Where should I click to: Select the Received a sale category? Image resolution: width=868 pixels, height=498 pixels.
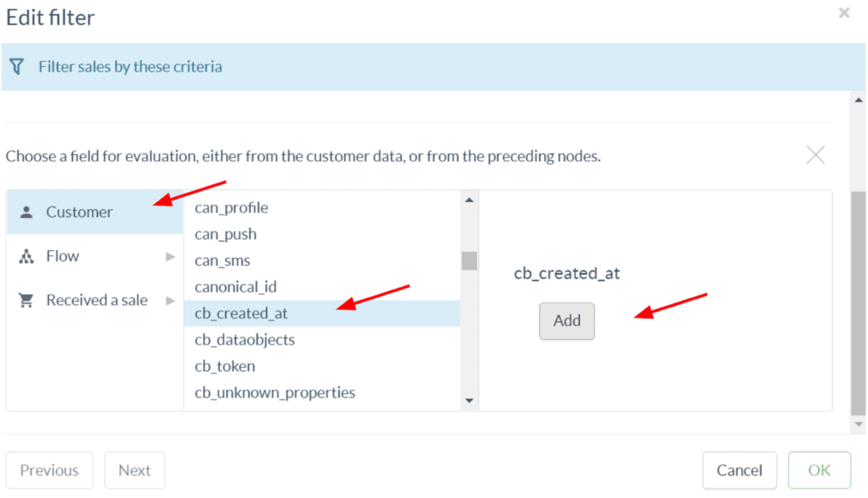(x=96, y=300)
